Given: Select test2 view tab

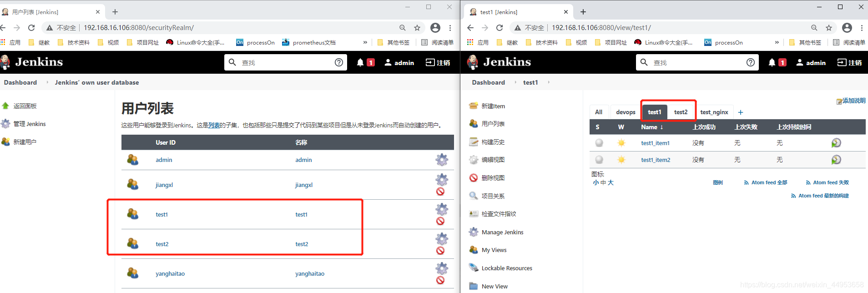Looking at the screenshot, I should (x=681, y=112).
